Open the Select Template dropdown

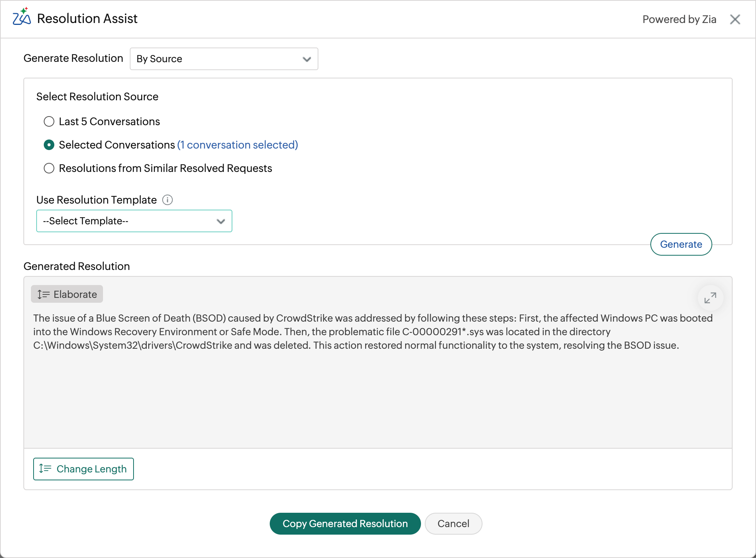coord(134,221)
